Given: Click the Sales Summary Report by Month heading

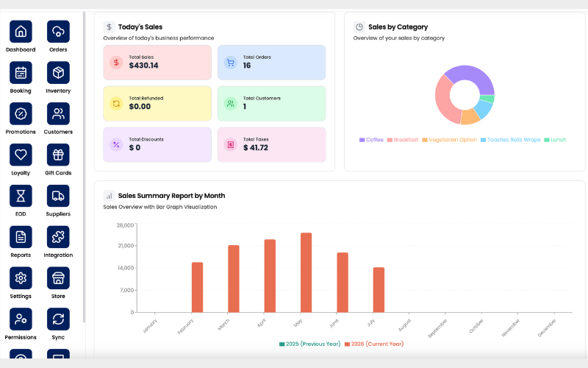Looking at the screenshot, I should click(171, 196).
